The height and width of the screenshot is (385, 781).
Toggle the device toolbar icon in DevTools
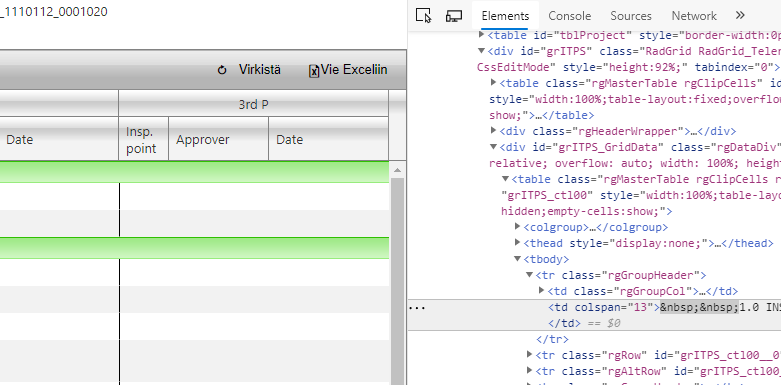click(x=454, y=15)
